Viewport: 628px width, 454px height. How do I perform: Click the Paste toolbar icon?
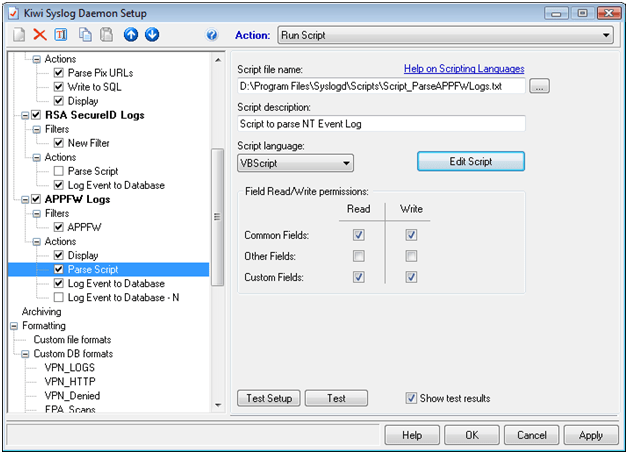coord(106,35)
